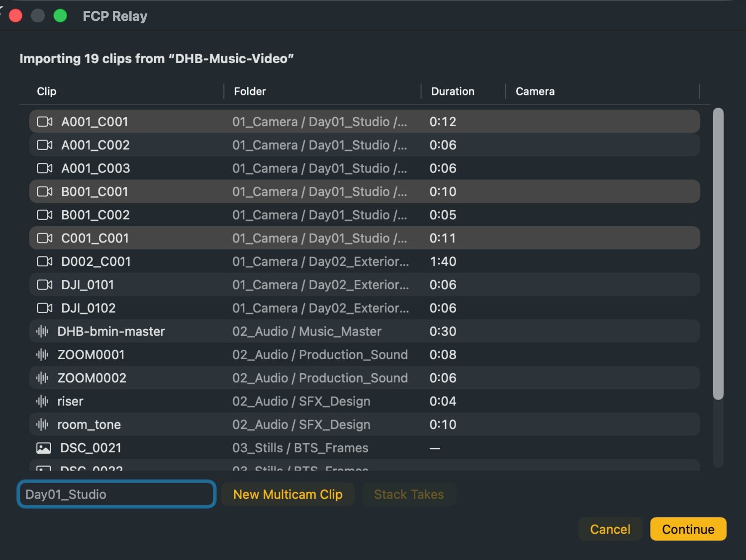The image size is (746, 560).
Task: Click the New Multicam Clip button
Action: click(x=288, y=494)
